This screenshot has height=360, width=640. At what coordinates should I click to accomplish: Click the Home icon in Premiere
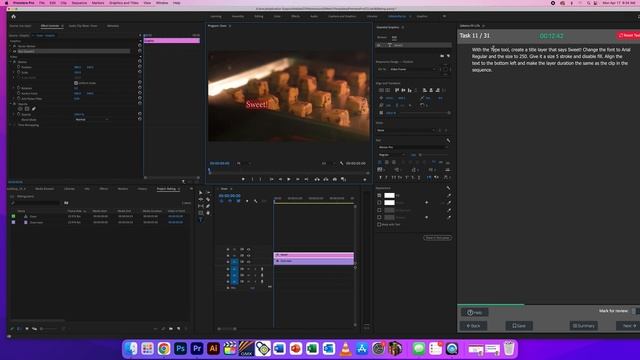tap(13, 16)
